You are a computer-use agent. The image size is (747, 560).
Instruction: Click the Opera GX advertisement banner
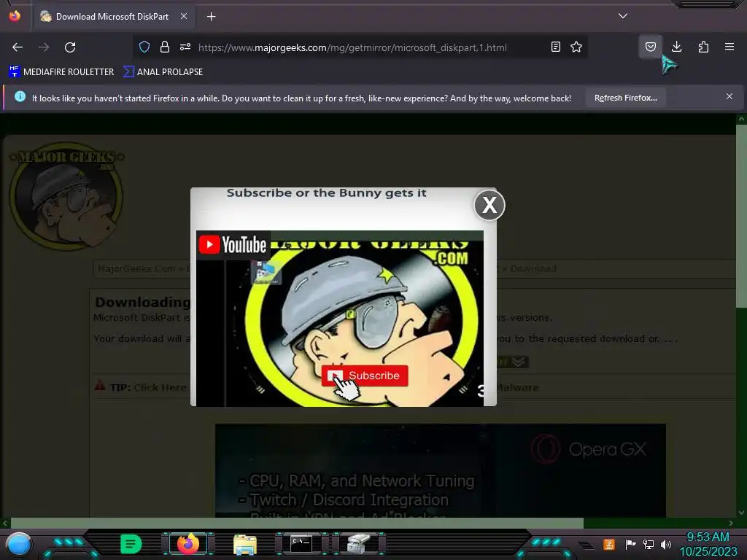click(x=440, y=470)
